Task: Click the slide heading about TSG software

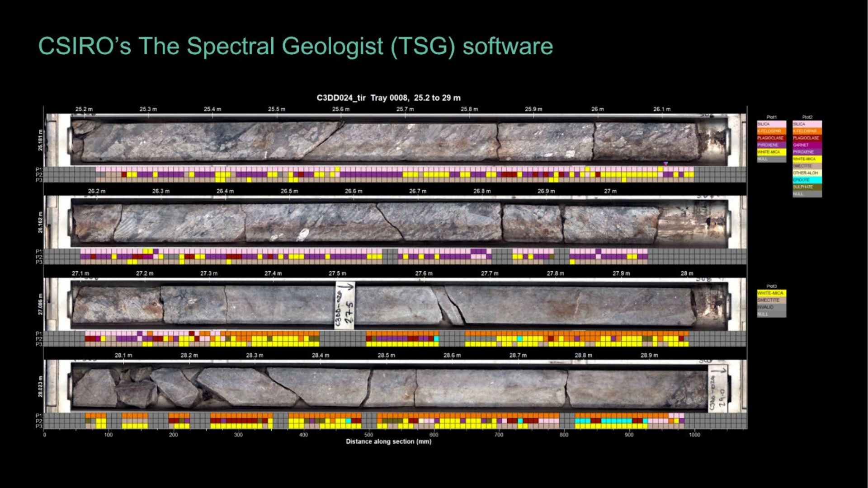Action: 296,46
